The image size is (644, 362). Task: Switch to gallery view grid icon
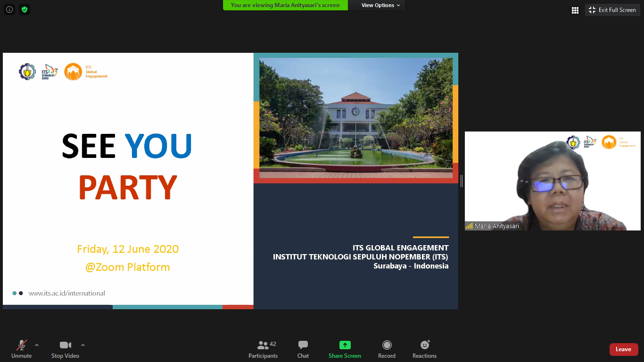575,10
